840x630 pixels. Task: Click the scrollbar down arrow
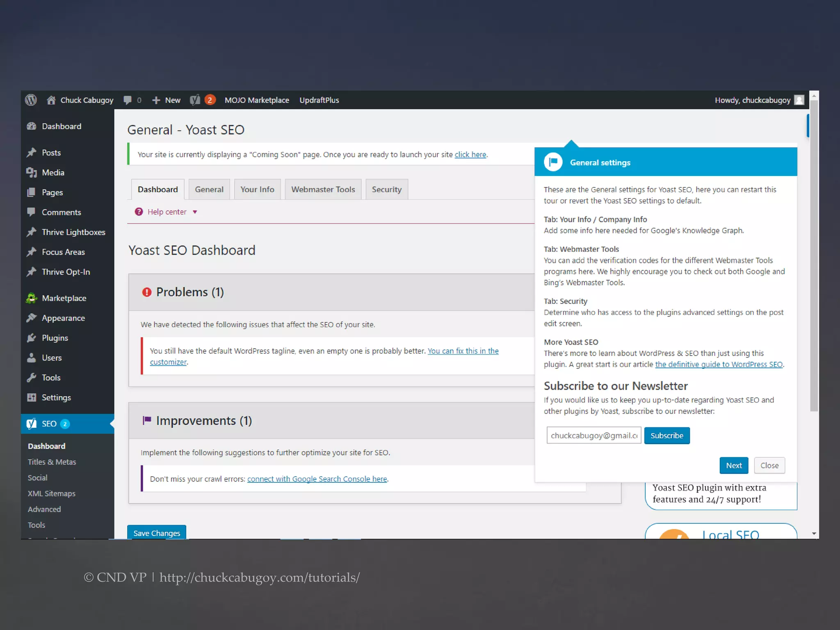(x=814, y=533)
